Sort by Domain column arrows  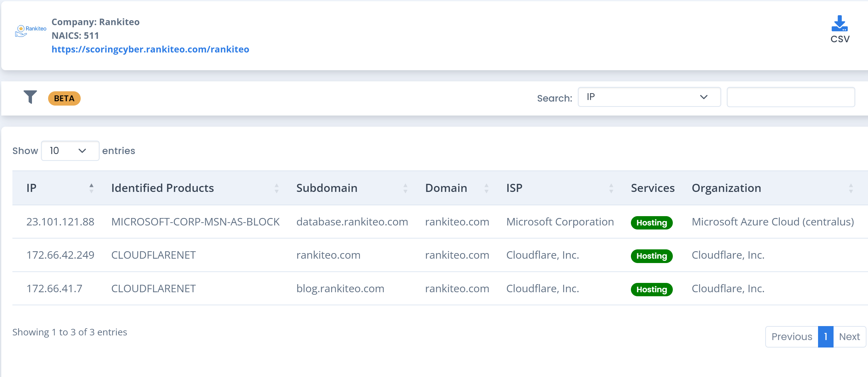point(486,188)
